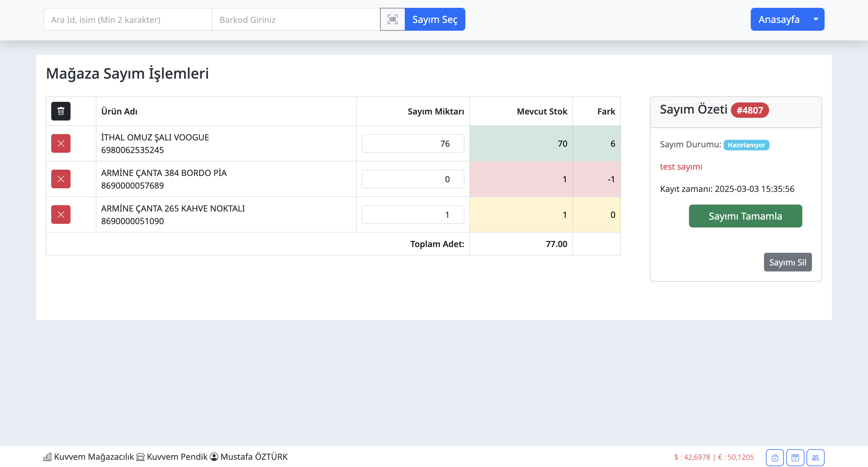This screenshot has height=467, width=868.
Task: Open the calendar check icon in footer
Action: click(x=795, y=457)
